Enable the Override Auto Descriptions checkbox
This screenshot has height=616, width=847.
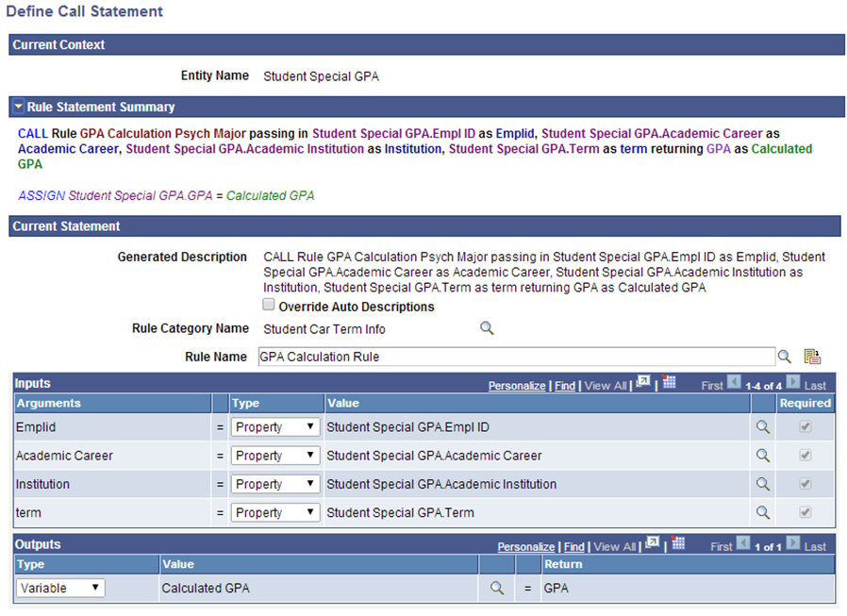click(x=268, y=304)
